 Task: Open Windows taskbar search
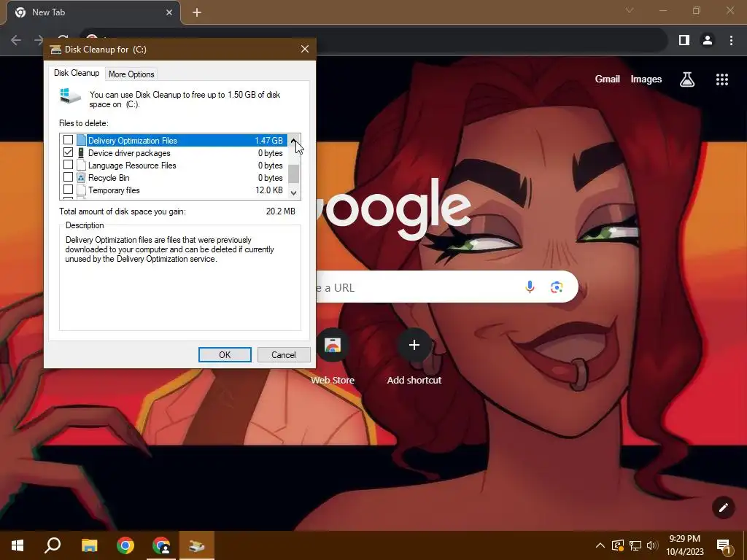tap(53, 545)
